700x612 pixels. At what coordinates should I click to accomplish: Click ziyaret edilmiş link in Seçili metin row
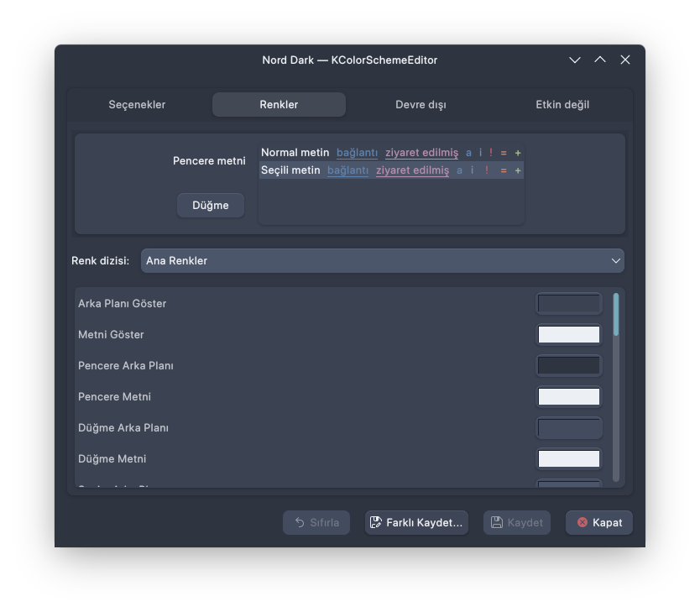[412, 170]
